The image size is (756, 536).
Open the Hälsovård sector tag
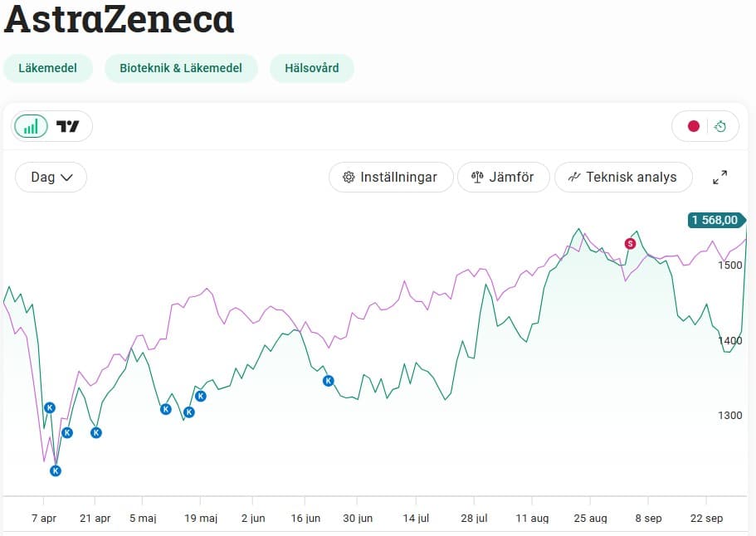311,68
